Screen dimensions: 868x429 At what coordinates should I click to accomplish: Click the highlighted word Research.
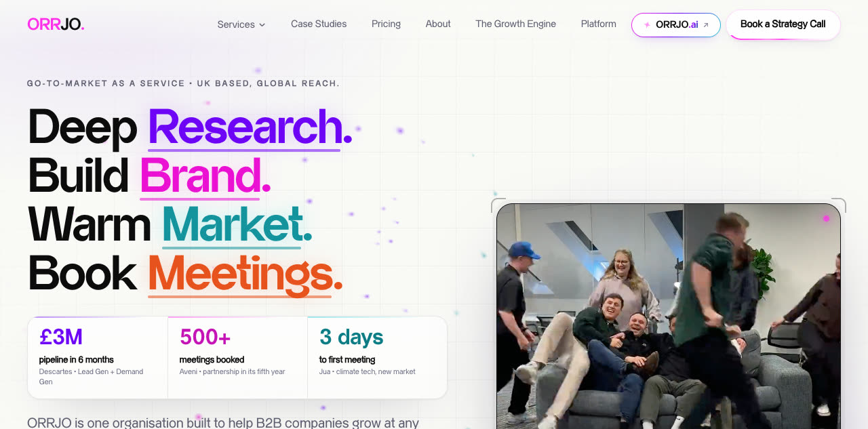click(245, 127)
